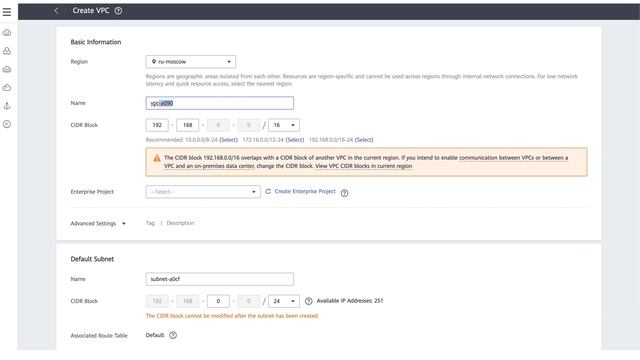Open the fourth cloud sidebar icon
Image resolution: width=640 pixels, height=360 pixels.
(7, 88)
